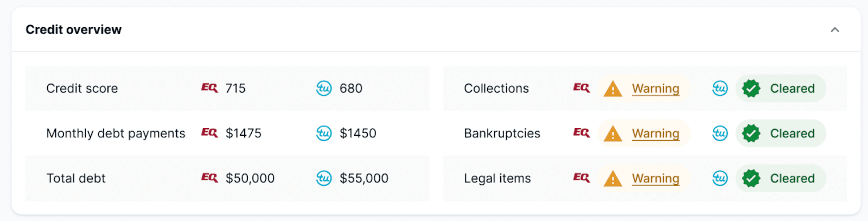Click TransUnion icon next to $1450

pos(324,133)
